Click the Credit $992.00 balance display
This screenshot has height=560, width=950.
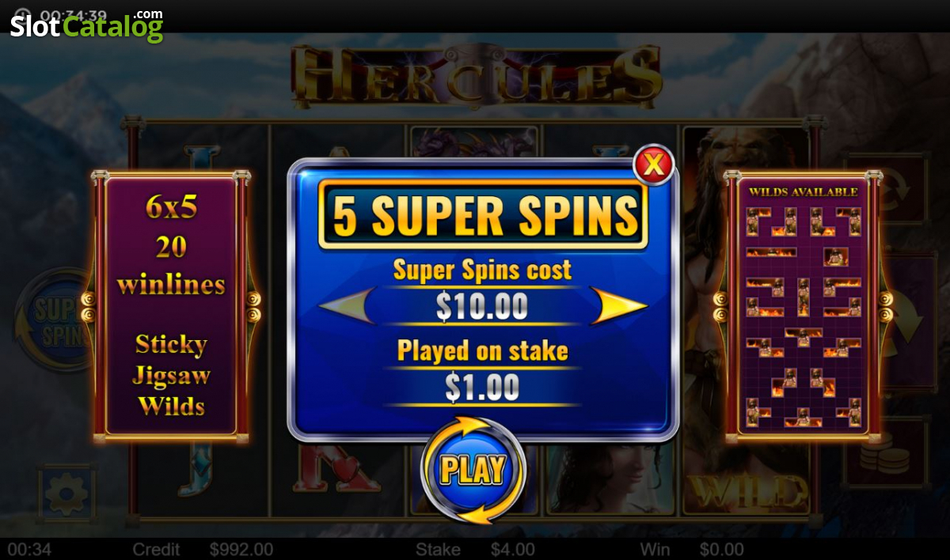(203, 550)
